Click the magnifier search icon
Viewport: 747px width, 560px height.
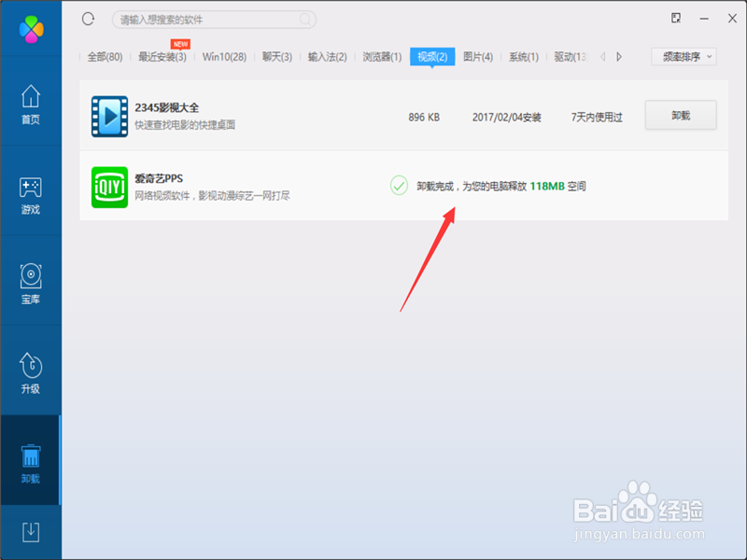tap(305, 20)
